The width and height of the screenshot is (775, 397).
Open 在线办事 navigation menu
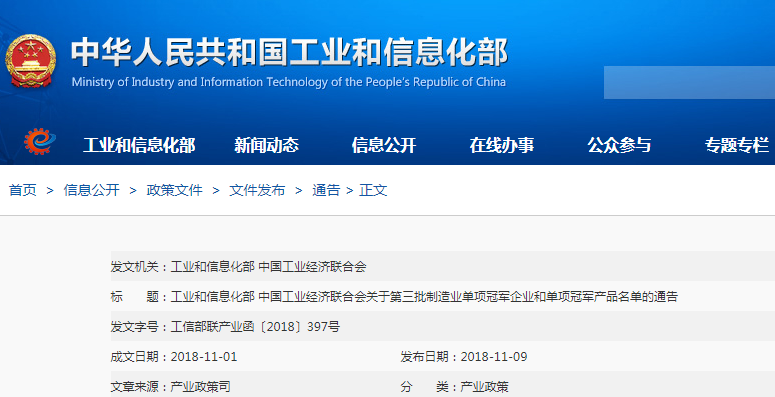502,145
